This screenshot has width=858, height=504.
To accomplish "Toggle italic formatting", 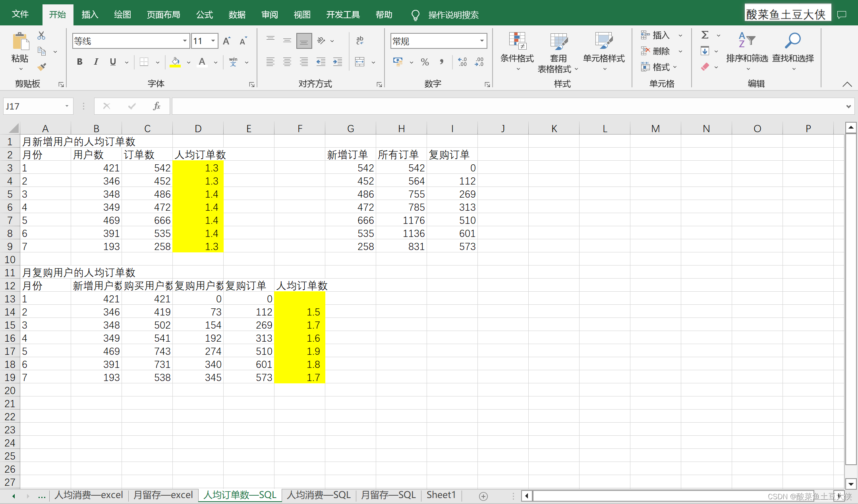I will (96, 62).
